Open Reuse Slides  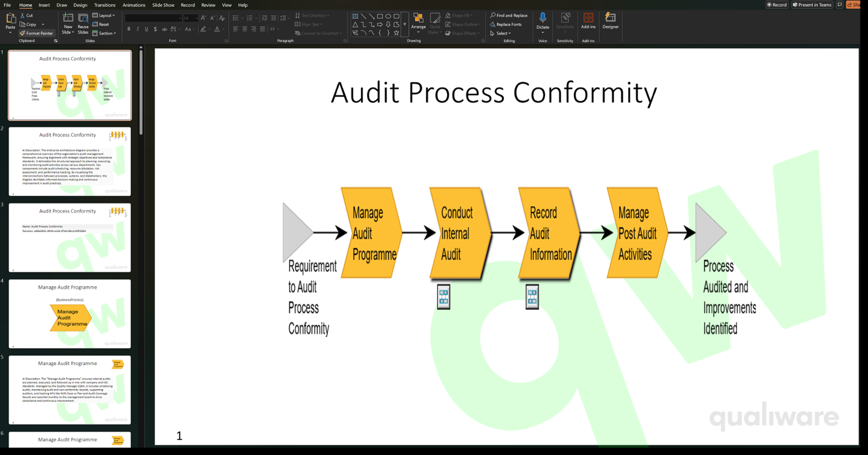pyautogui.click(x=83, y=24)
